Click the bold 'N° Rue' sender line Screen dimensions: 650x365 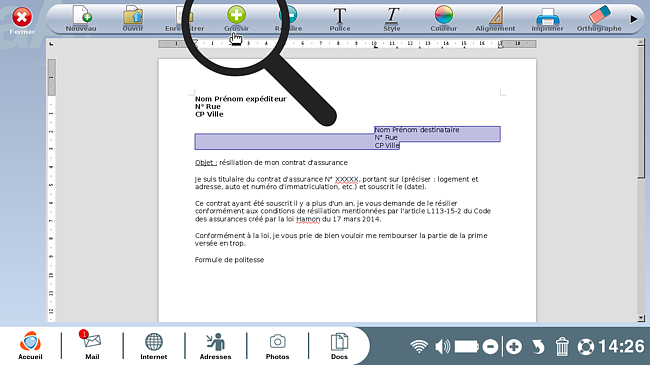pos(208,107)
